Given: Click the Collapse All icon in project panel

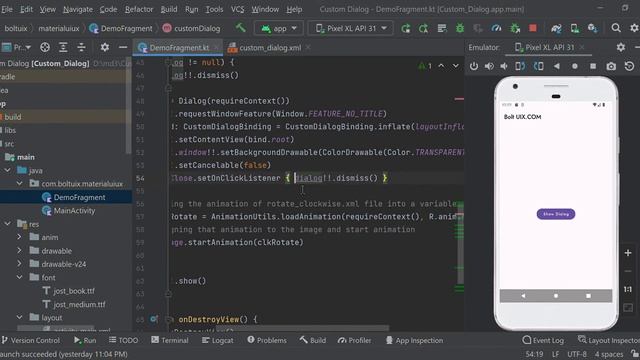Looking at the screenshot, I should 81,47.
